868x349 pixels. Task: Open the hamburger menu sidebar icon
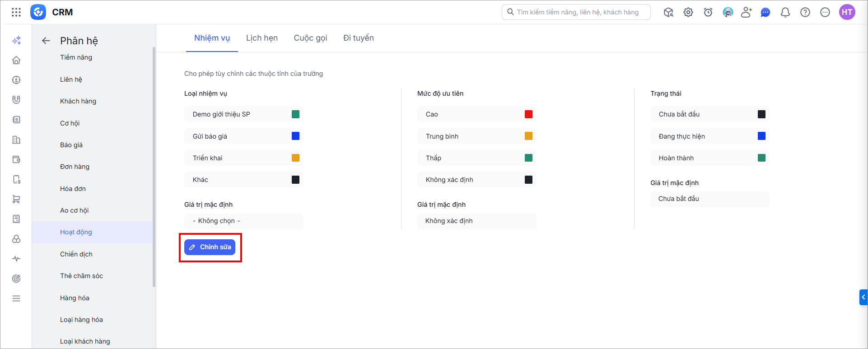pos(16,298)
